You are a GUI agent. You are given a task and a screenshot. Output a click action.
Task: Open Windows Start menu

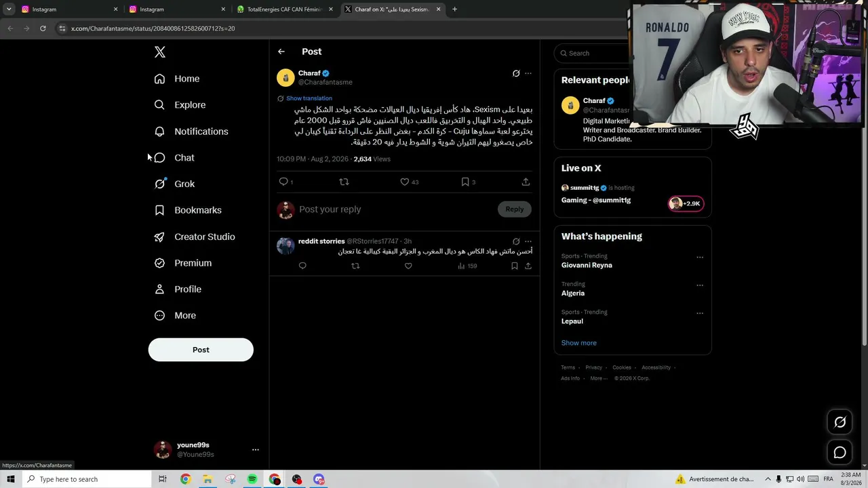11,479
